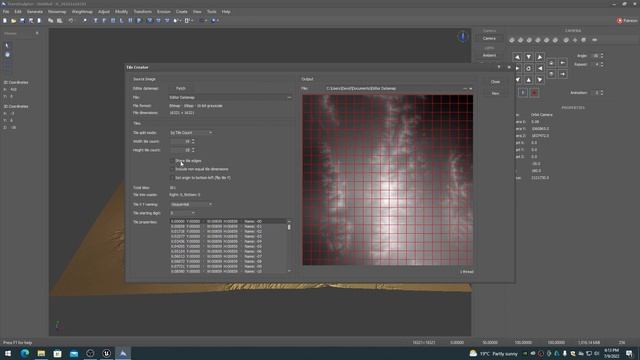This screenshot has width=640, height=360.
Task: Open the Generate menu
Action: pyautogui.click(x=35, y=12)
